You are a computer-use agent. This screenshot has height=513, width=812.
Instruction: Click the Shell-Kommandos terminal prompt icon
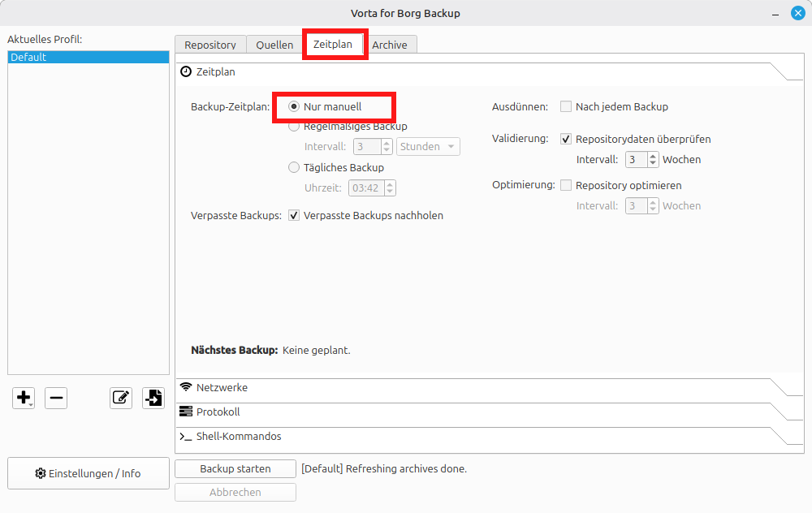(186, 437)
